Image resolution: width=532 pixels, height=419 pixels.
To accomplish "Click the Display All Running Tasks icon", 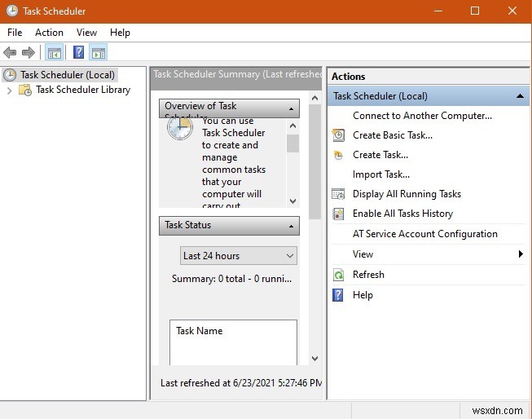I will click(338, 194).
